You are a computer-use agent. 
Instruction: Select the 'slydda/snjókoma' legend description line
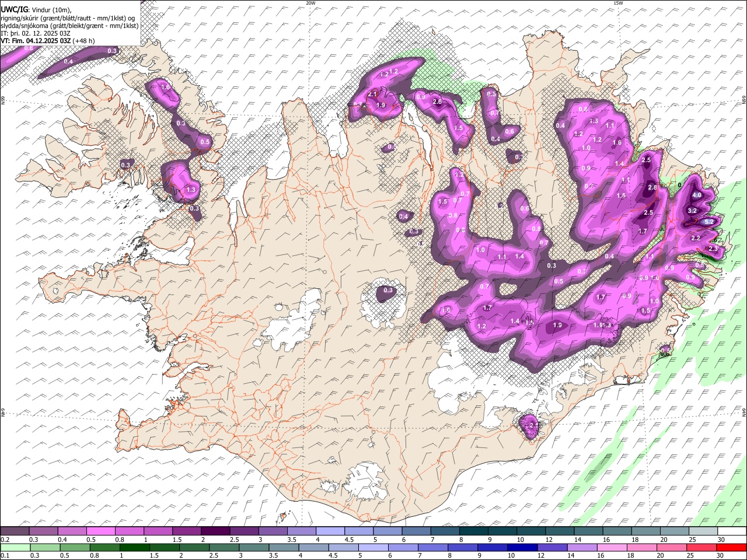(x=70, y=25)
